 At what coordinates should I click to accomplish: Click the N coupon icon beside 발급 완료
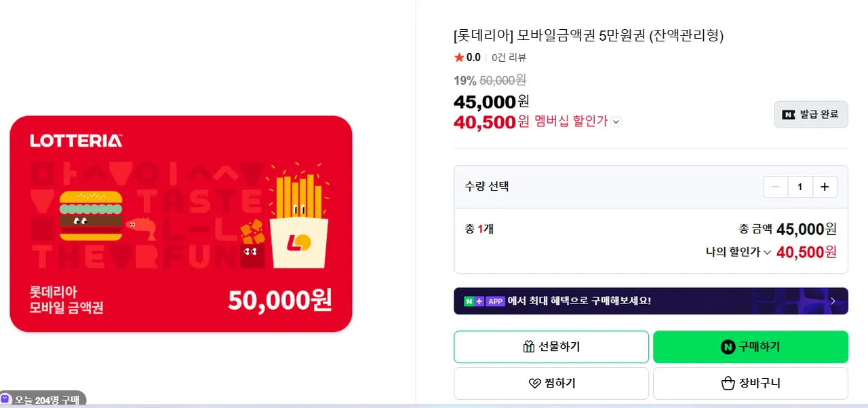coord(789,114)
